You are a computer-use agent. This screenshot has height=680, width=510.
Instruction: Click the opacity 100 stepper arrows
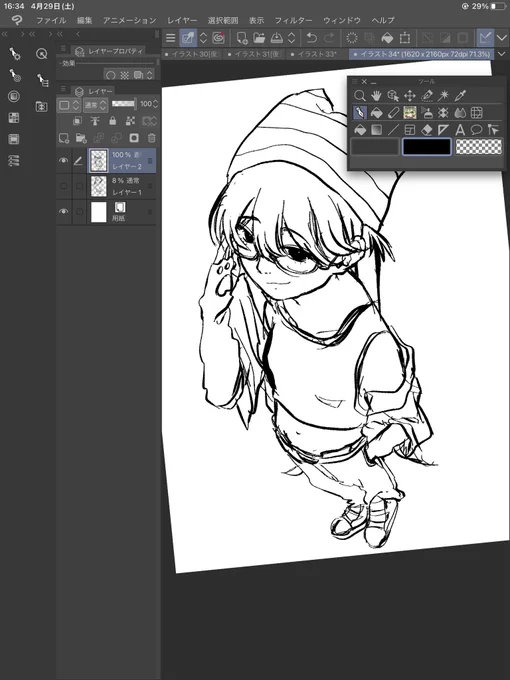tap(156, 104)
